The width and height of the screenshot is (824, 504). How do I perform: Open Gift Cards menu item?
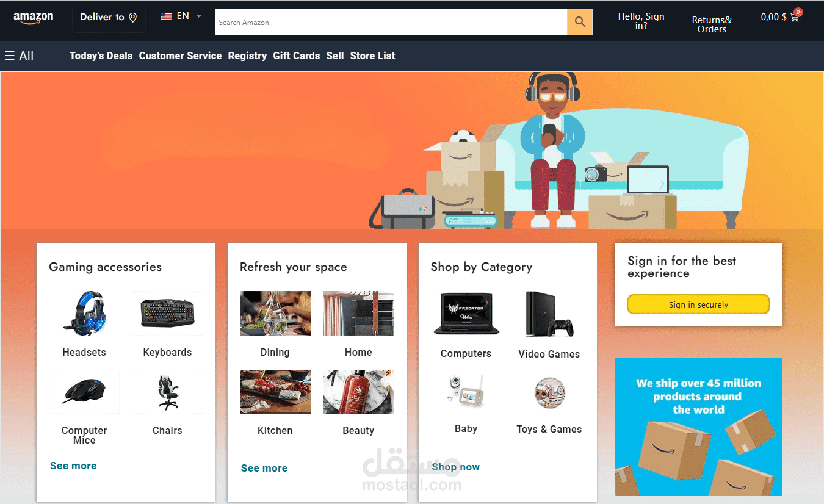tap(296, 56)
